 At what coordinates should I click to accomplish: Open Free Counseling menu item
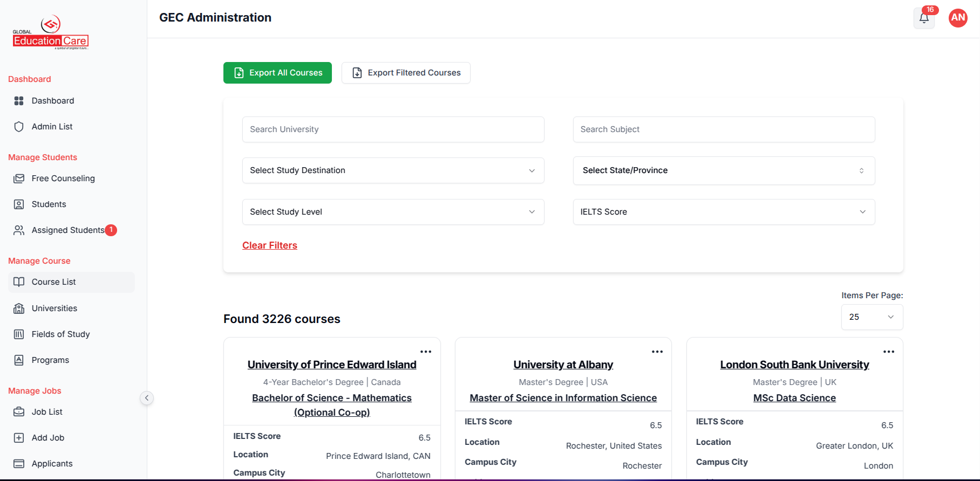tap(63, 178)
